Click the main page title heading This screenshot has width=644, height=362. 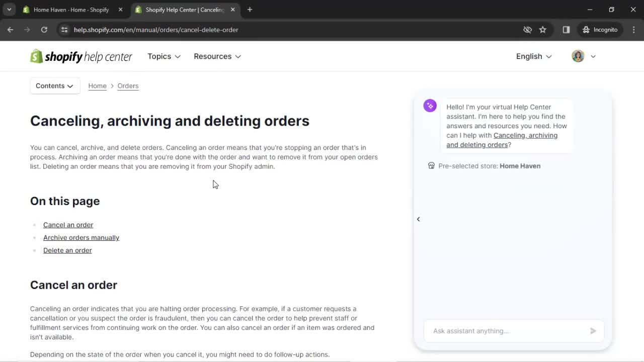[x=170, y=121]
